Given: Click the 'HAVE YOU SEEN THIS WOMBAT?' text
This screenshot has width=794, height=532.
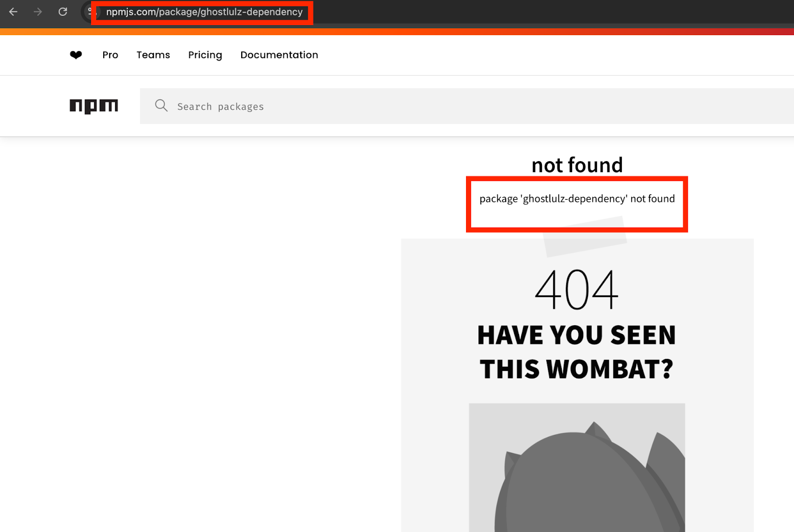Looking at the screenshot, I should tap(577, 352).
